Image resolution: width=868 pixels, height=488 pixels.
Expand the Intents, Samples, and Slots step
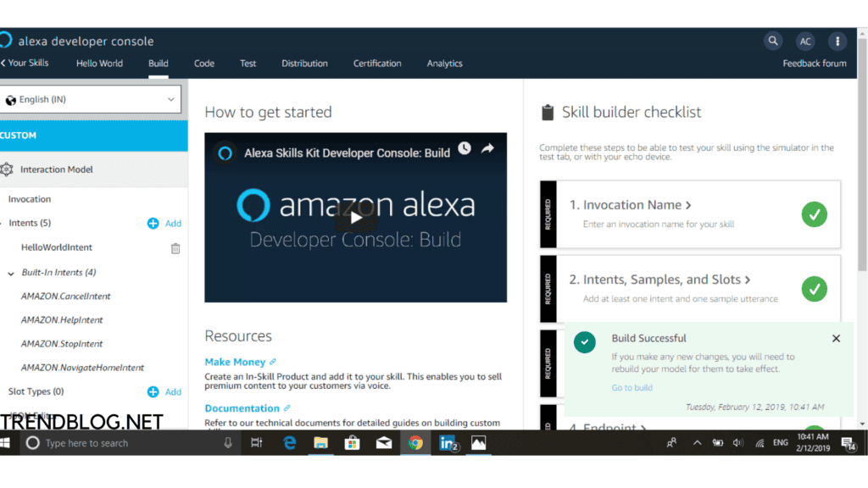[659, 280]
